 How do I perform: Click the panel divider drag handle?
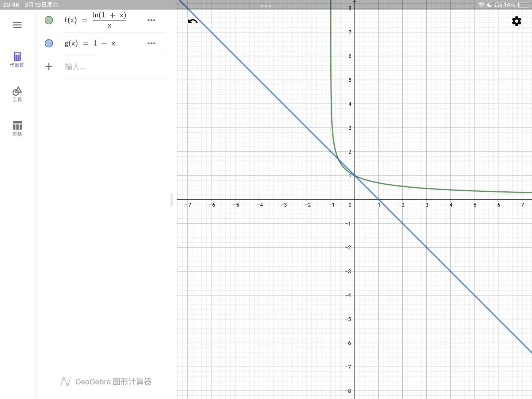(171, 199)
